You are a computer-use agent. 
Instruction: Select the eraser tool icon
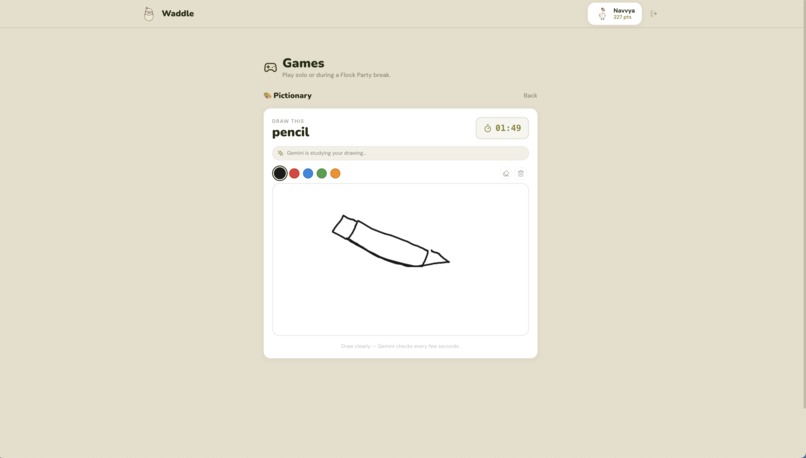coord(506,174)
